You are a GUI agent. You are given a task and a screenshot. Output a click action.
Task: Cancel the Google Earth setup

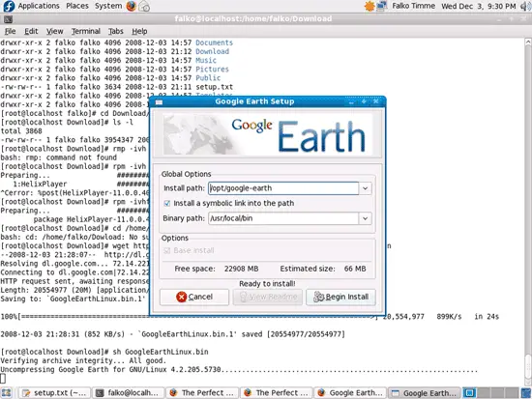[194, 297]
